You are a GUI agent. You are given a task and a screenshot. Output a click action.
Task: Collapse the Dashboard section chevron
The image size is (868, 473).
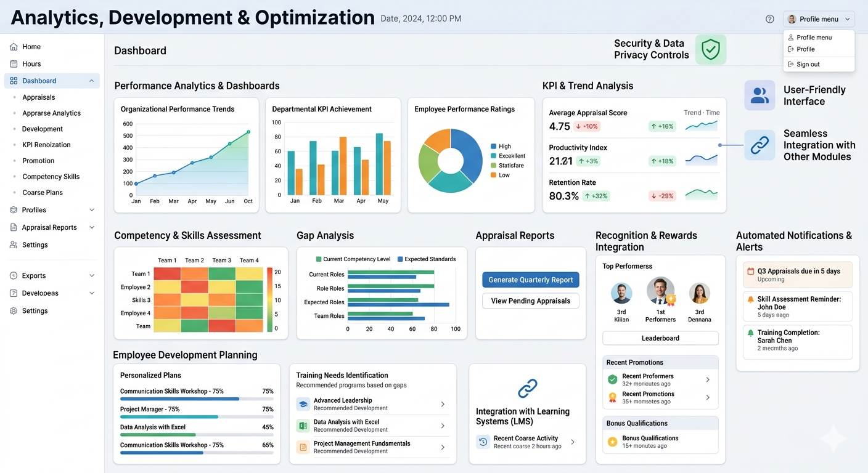click(91, 81)
